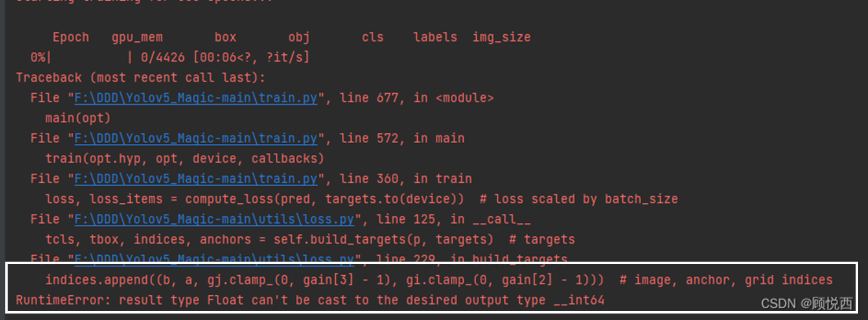
Task: Click the main(opt) call line
Action: (x=78, y=118)
